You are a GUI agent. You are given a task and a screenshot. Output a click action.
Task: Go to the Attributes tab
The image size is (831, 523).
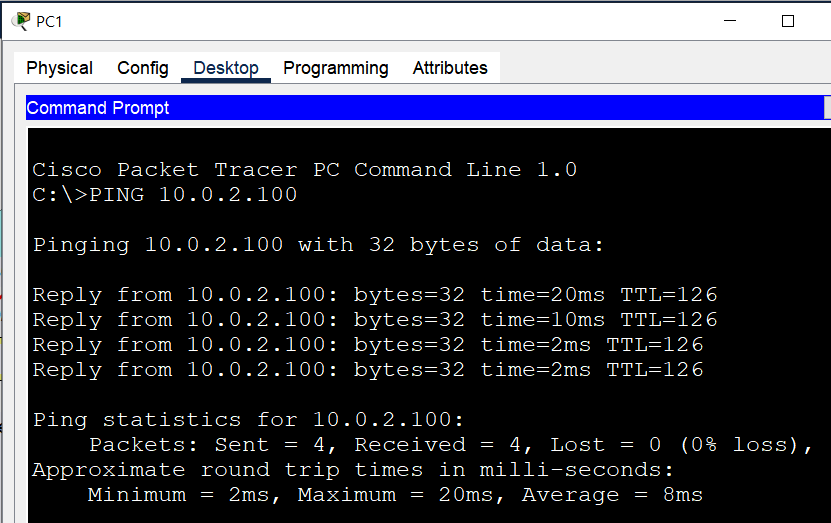(450, 68)
